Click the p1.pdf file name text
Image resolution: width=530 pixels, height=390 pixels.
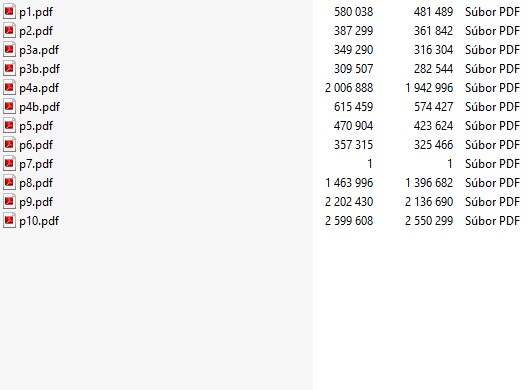[36, 12]
